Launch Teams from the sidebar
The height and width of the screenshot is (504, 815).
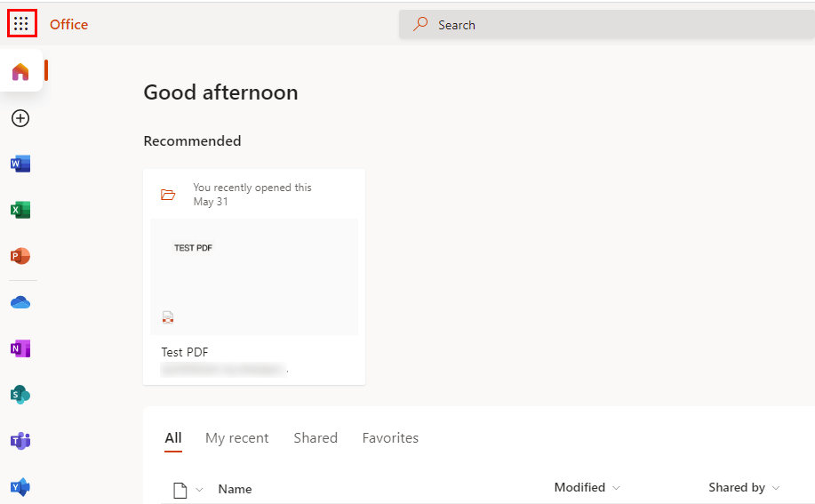[20, 441]
